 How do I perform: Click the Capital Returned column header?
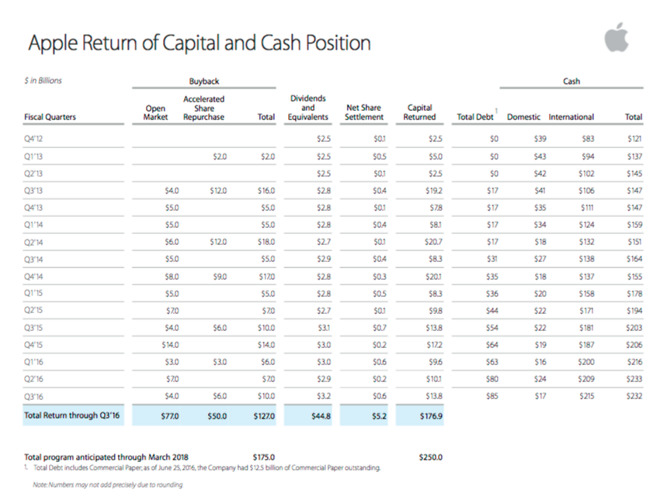point(420,112)
